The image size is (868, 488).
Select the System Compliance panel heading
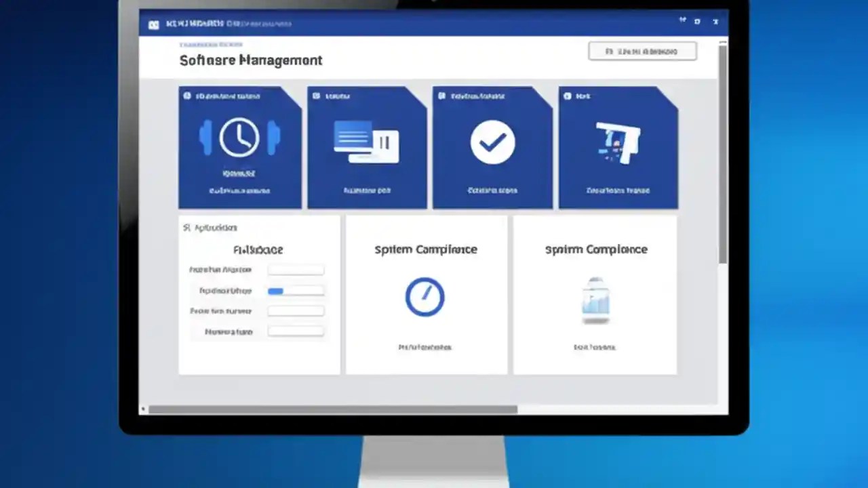coord(425,249)
